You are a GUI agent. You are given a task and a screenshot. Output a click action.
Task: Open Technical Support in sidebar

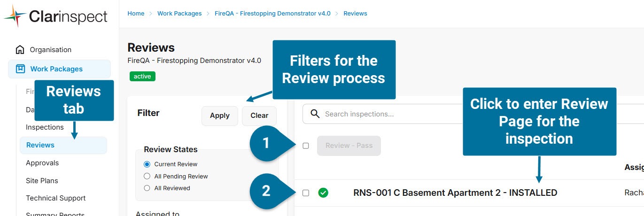[x=55, y=198]
